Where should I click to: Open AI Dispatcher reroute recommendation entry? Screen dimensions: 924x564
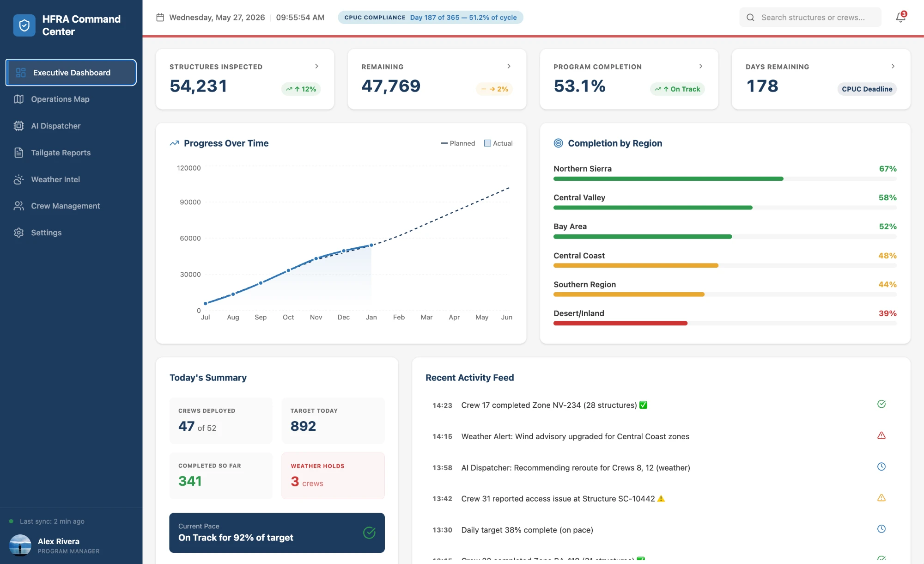point(661,467)
